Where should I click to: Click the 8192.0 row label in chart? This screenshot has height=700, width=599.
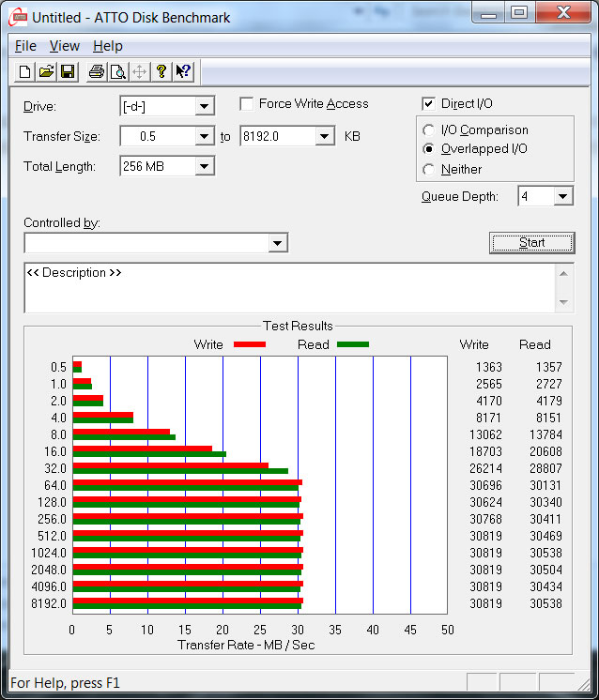pos(49,603)
